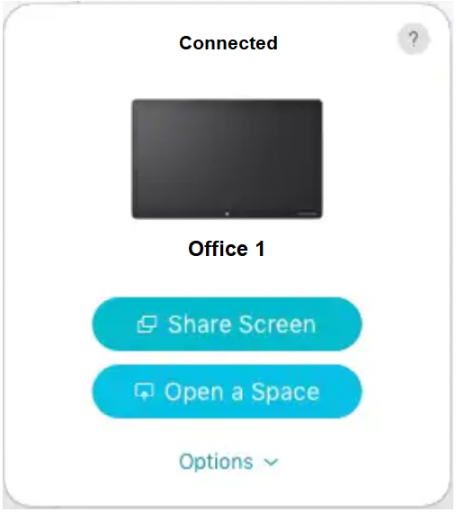
Task: Click the grey circular help button
Action: 413,39
